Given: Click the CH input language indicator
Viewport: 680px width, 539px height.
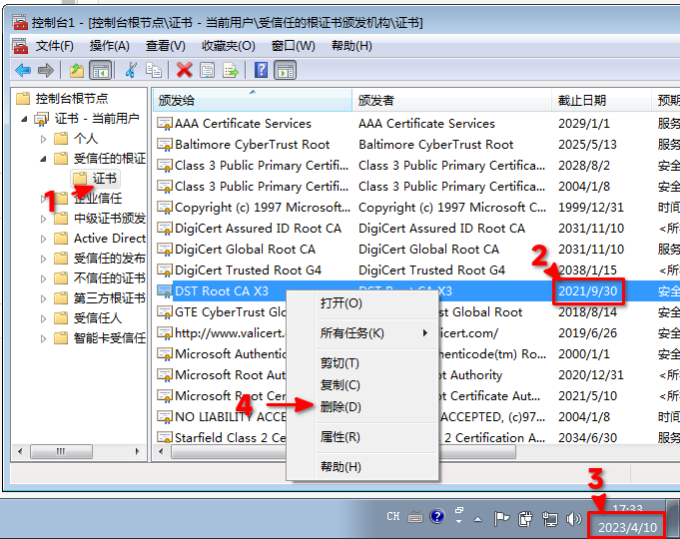Looking at the screenshot, I should (393, 516).
